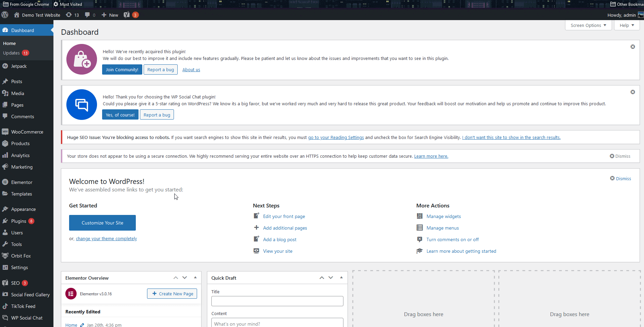
Task: Open the WooCommerce sidebar menu
Action: click(x=26, y=132)
